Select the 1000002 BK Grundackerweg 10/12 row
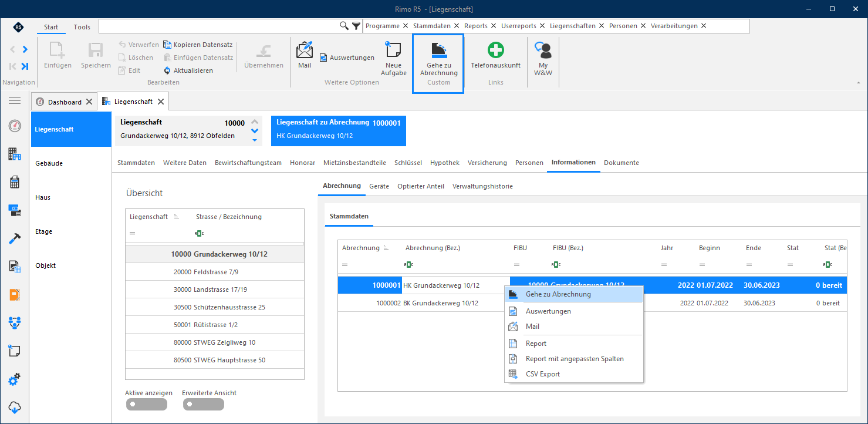The image size is (868, 424). coord(592,303)
